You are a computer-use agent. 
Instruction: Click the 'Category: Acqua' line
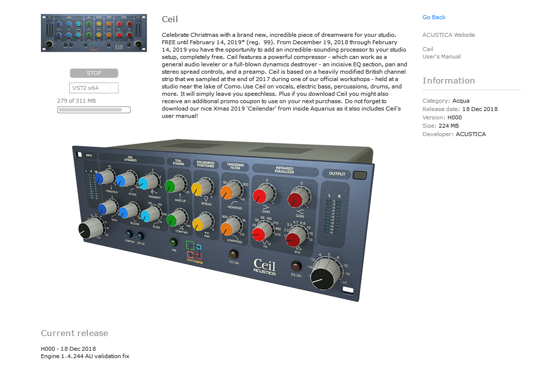pos(446,101)
